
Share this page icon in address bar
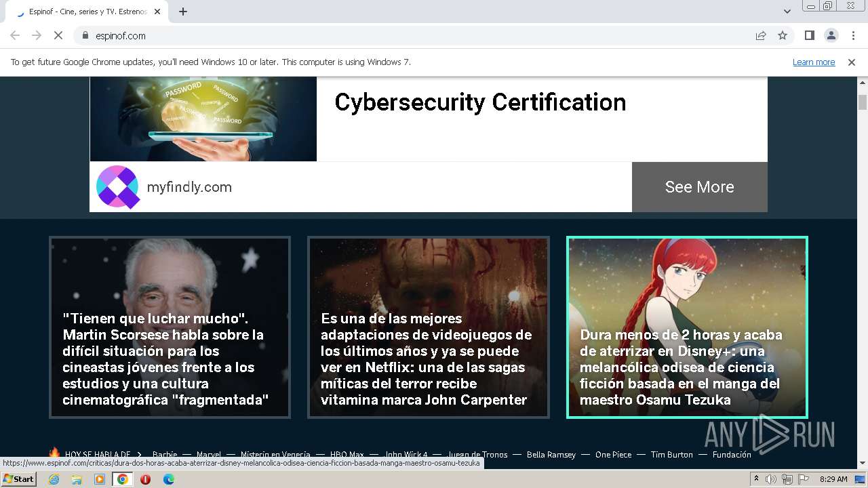pyautogui.click(x=761, y=35)
